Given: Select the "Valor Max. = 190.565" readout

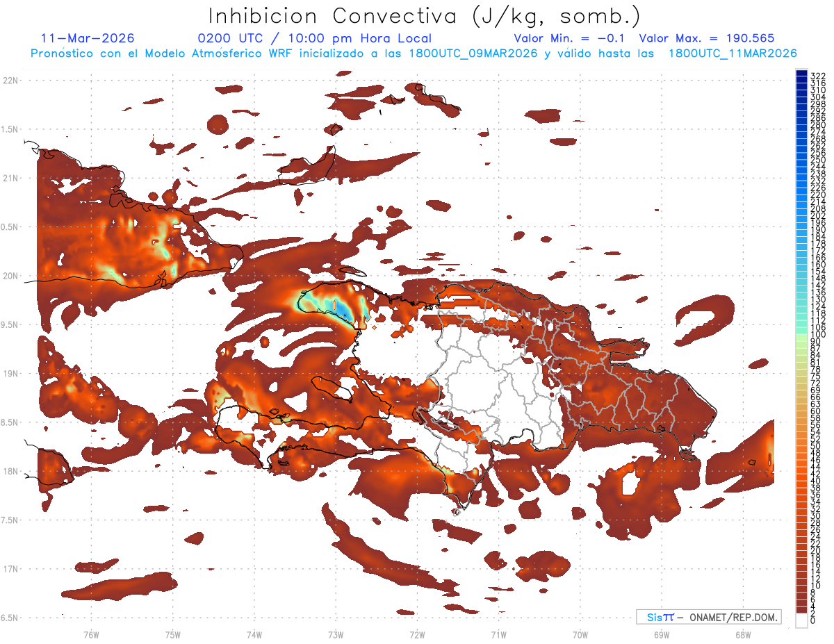Looking at the screenshot, I should pos(707,38).
